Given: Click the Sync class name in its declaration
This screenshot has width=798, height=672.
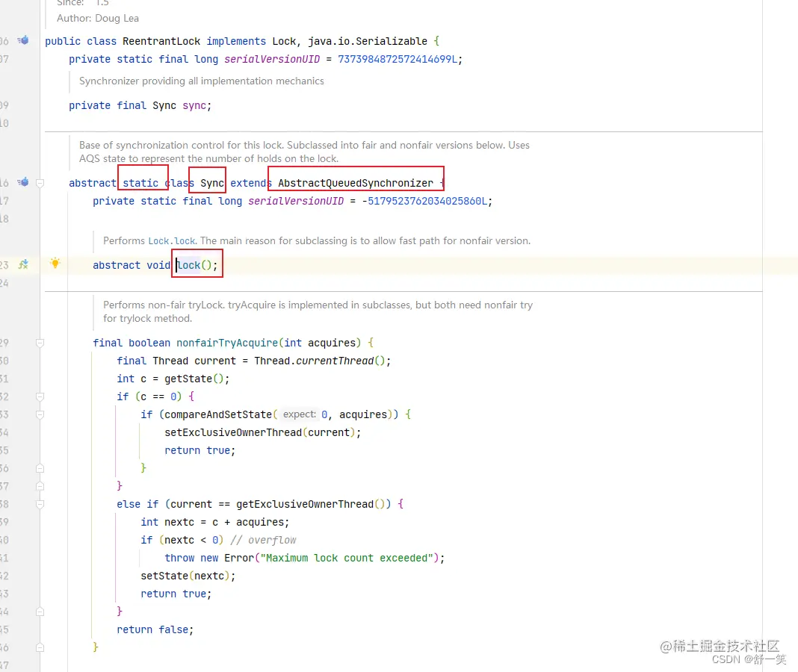Looking at the screenshot, I should (211, 183).
